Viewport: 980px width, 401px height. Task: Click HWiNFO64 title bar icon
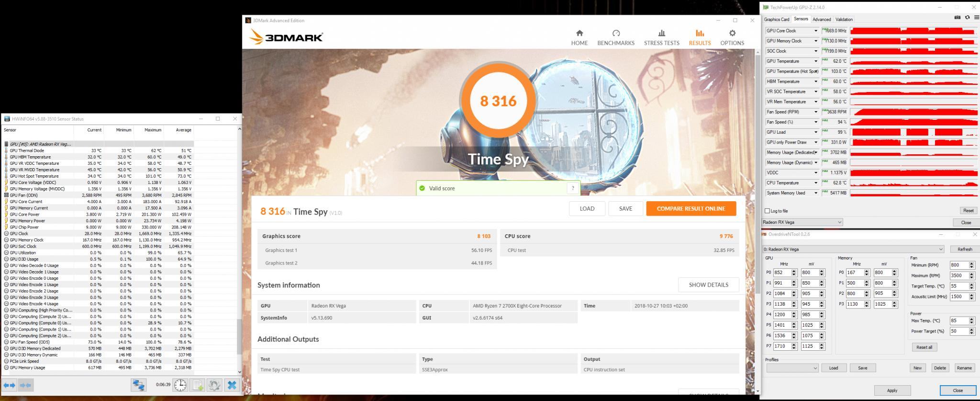click(7, 119)
